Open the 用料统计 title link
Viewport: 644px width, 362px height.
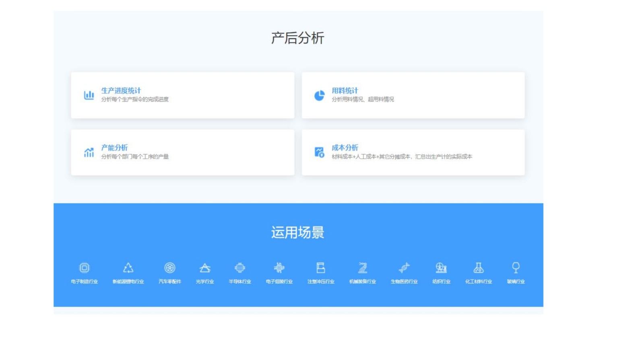(x=345, y=91)
